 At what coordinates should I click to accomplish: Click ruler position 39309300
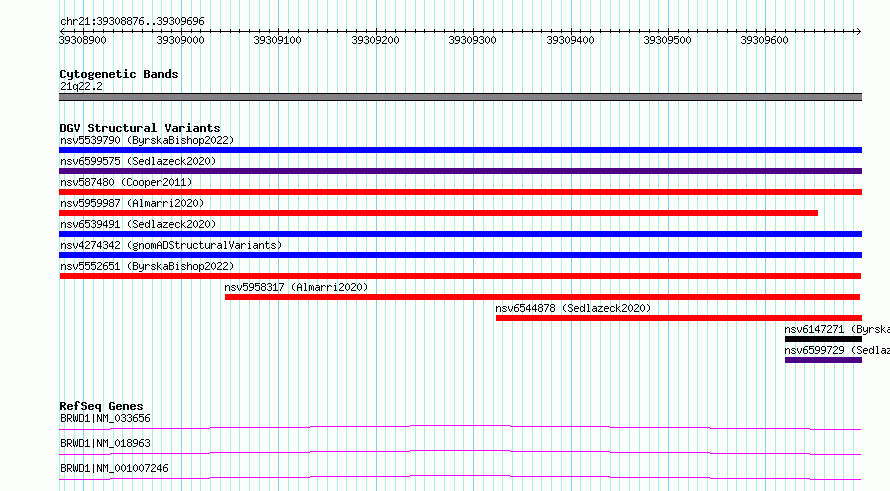pyautogui.click(x=472, y=40)
